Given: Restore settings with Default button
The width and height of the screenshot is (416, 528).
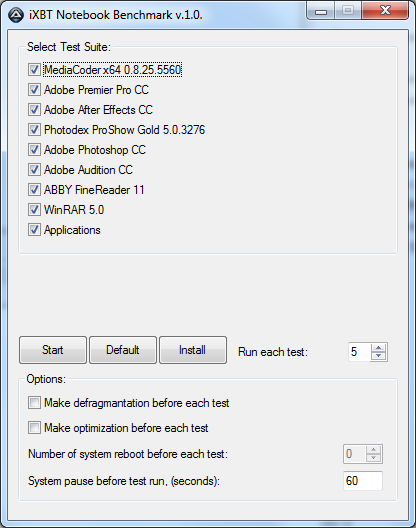Looking at the screenshot, I should tap(123, 350).
